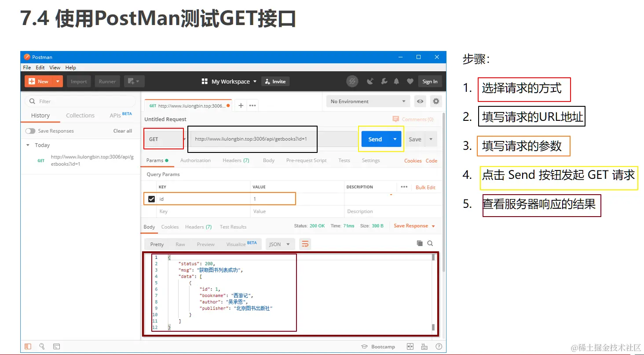Viewport: 644px width, 355px height.
Task: Open the notifications bell icon
Action: pyautogui.click(x=396, y=81)
